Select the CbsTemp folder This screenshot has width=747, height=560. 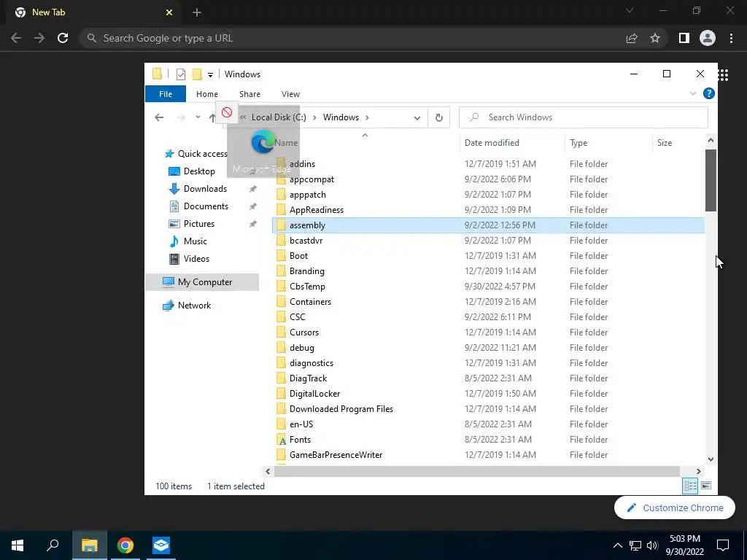[x=307, y=286]
